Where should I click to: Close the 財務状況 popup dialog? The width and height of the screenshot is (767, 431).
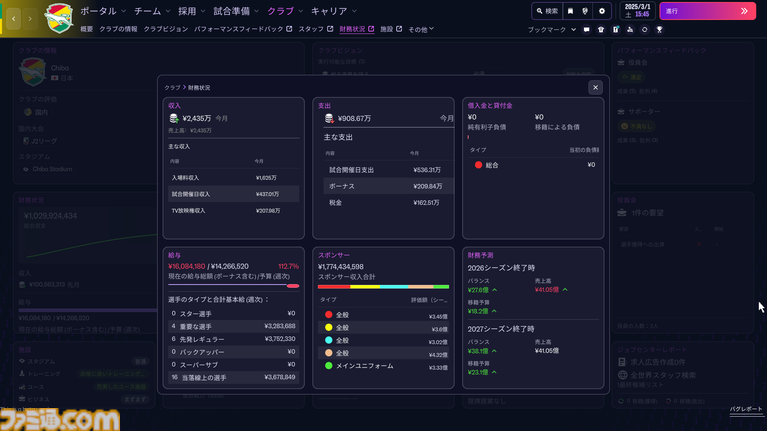click(x=595, y=87)
